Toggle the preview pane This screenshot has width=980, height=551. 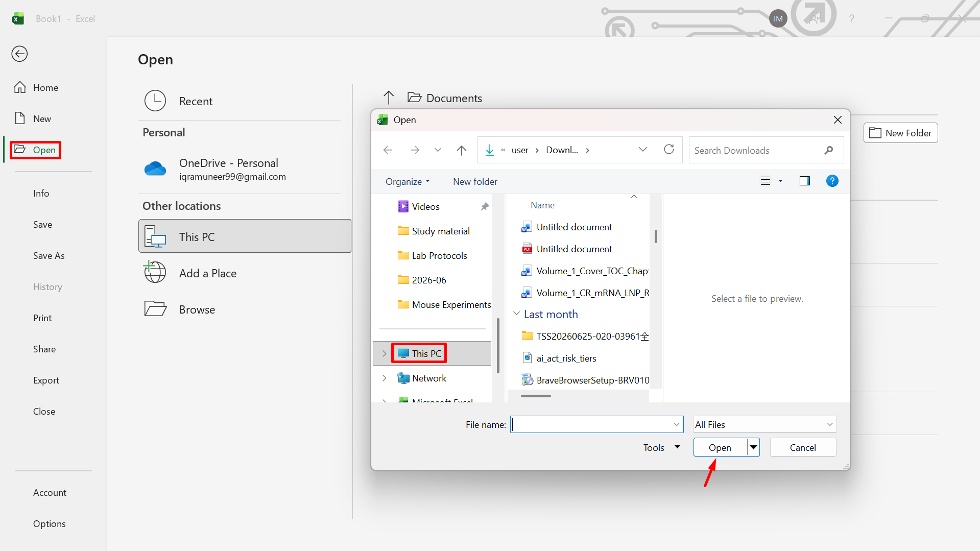coord(805,181)
